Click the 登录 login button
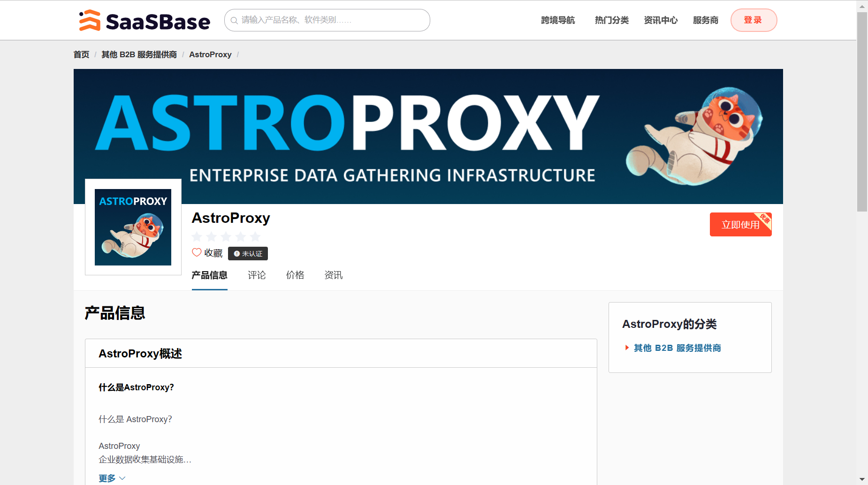This screenshot has height=485, width=868. [x=754, y=20]
